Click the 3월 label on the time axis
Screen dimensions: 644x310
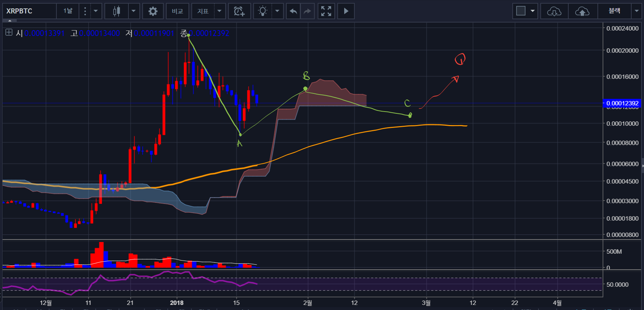(426, 303)
